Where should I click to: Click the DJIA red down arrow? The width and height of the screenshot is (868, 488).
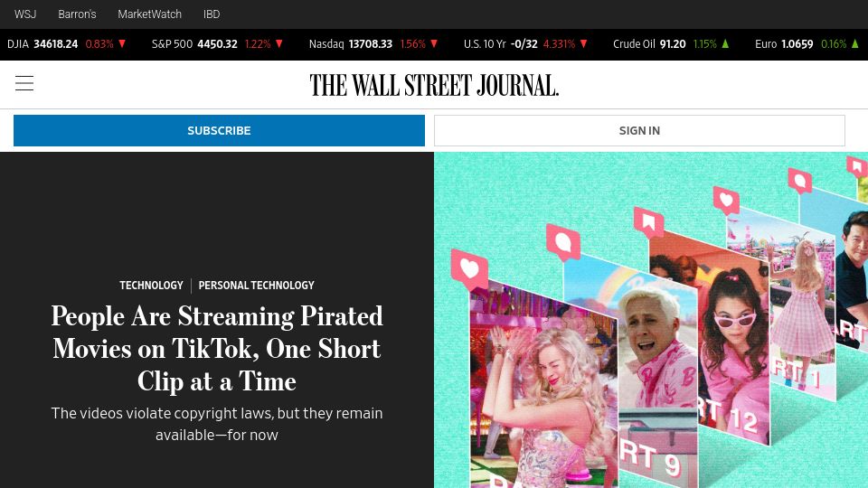122,43
